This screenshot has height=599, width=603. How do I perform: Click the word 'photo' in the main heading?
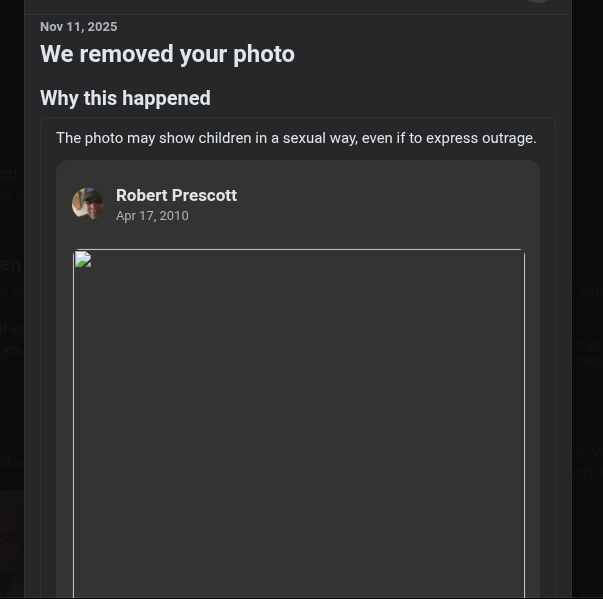pyautogui.click(x=264, y=54)
